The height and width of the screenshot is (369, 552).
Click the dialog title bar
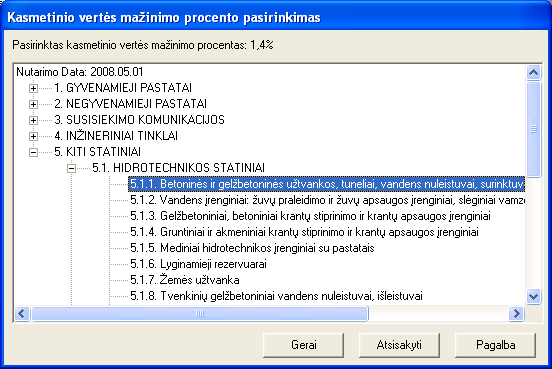[x=276, y=17]
